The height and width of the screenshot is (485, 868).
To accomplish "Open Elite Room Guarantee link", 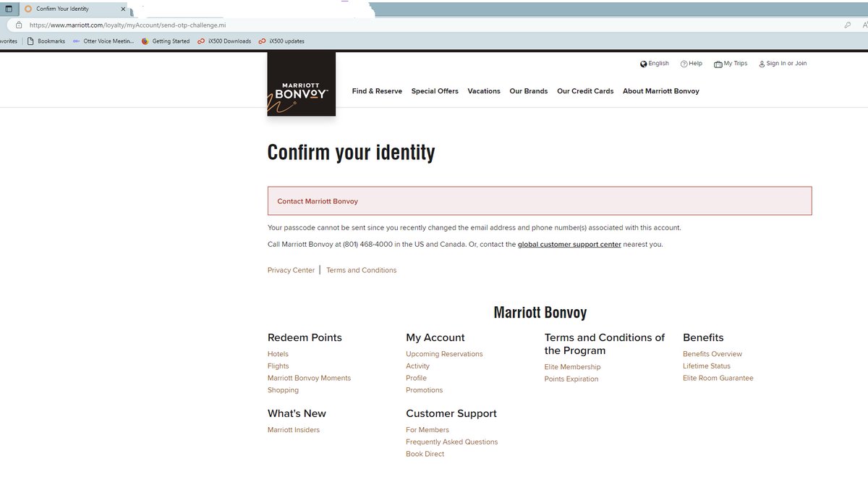I will click(x=718, y=378).
